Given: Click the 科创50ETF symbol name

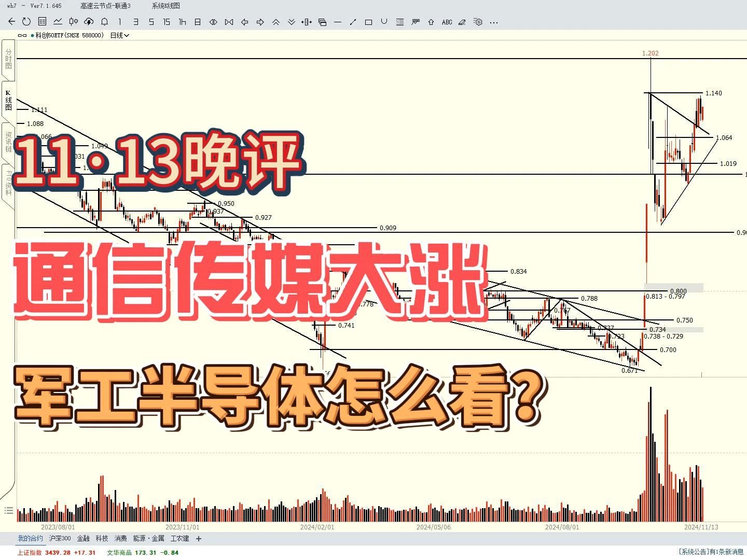Looking at the screenshot, I should tap(70, 35).
